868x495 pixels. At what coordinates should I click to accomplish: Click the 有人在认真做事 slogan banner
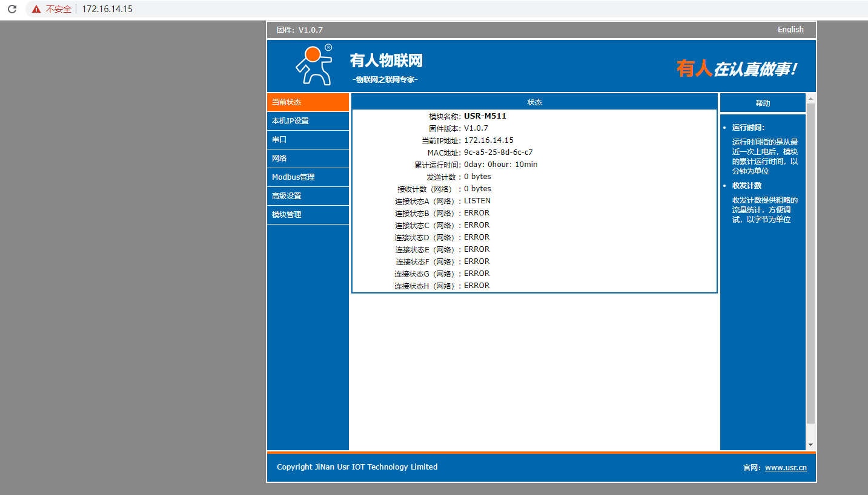click(x=737, y=69)
